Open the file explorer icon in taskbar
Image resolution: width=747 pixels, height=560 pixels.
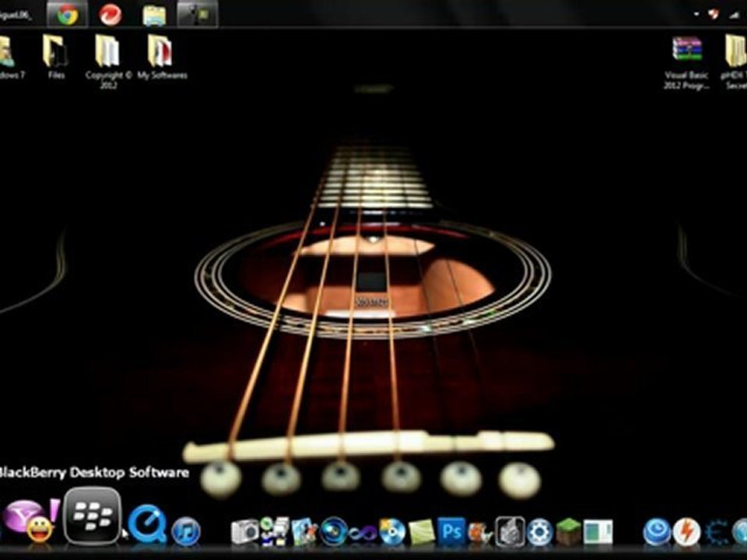tap(154, 15)
